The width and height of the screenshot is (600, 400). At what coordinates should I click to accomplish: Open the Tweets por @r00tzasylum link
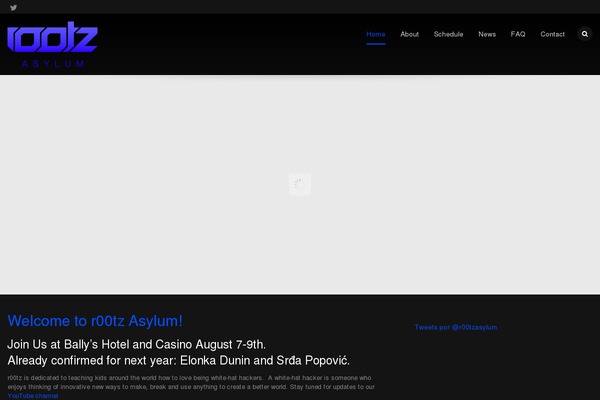pyautogui.click(x=456, y=327)
